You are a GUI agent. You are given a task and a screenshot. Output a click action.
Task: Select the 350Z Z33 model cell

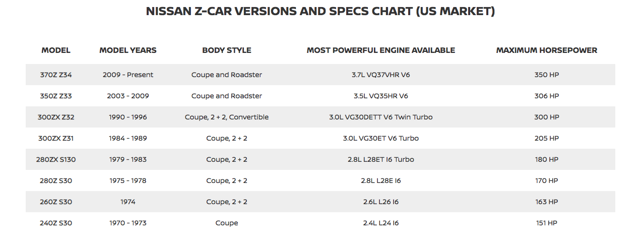pos(56,96)
